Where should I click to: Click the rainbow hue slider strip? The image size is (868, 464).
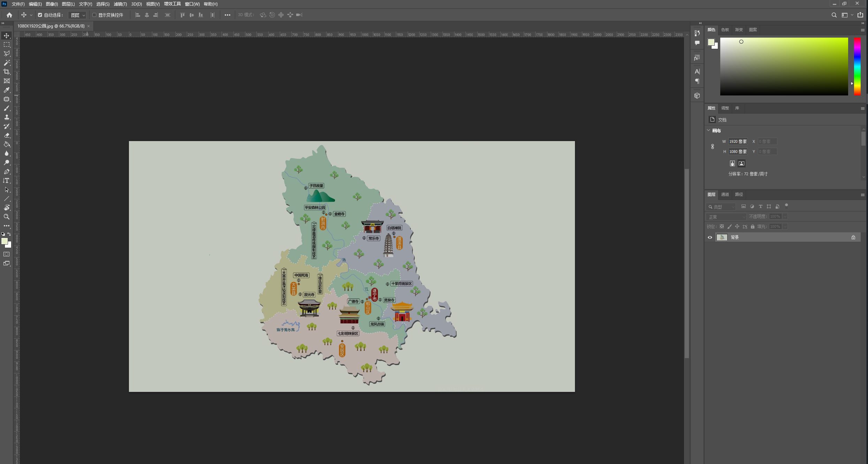(x=857, y=66)
